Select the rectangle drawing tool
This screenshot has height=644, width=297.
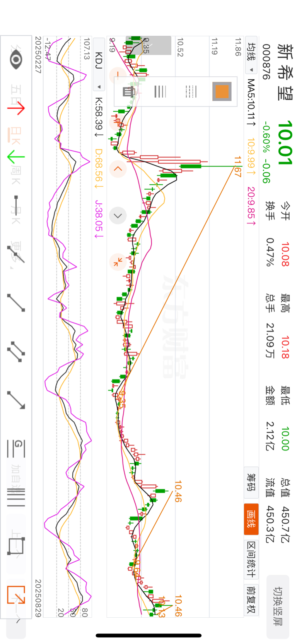[x=16, y=546]
